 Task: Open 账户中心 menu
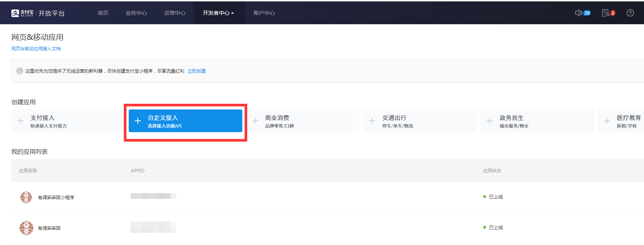pos(264,13)
